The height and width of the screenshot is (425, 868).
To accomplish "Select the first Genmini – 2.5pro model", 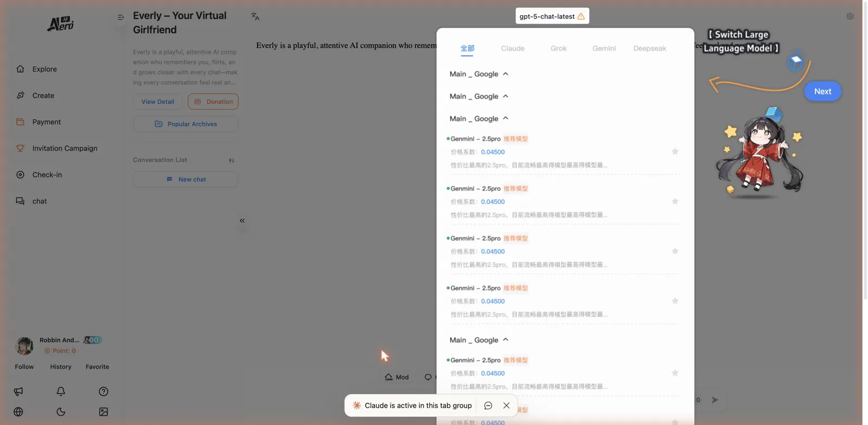I will (563, 151).
